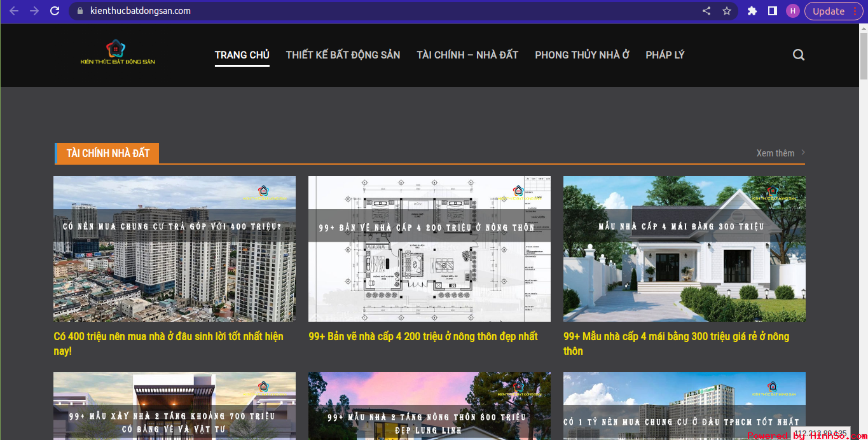868x440 pixels.
Task: Open the bản vẽ nhà cấp 4 blueprint thumbnail
Action: coord(429,249)
